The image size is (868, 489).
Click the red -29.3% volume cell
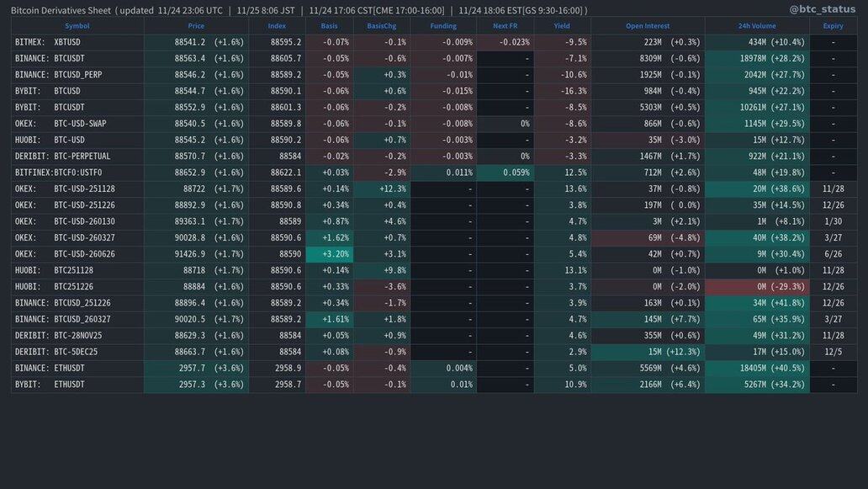click(x=757, y=287)
